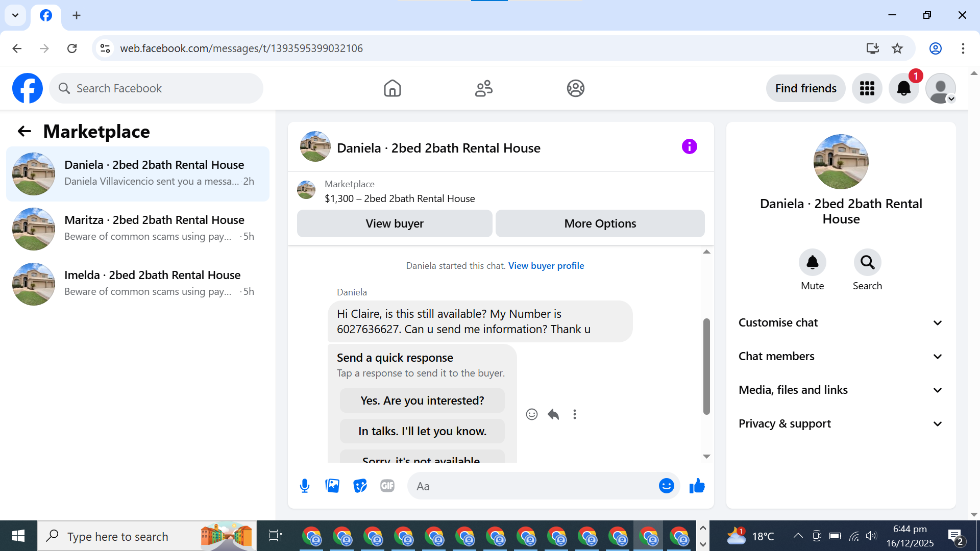Open Facebook home feed icon
This screenshot has width=980, height=551.
[392, 88]
